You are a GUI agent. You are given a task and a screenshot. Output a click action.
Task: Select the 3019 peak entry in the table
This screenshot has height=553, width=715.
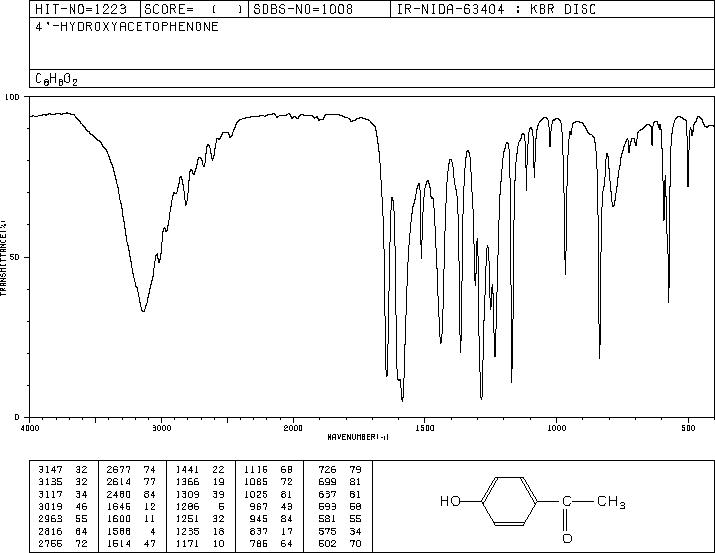tap(63, 506)
